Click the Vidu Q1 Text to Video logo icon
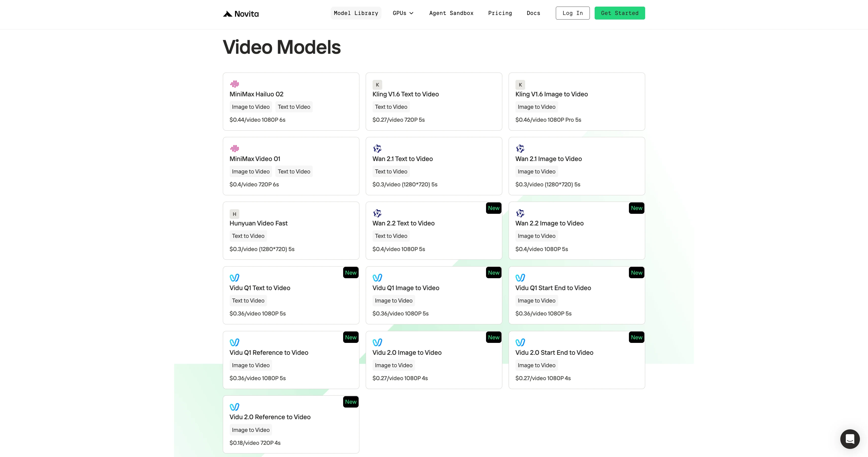 click(x=235, y=278)
